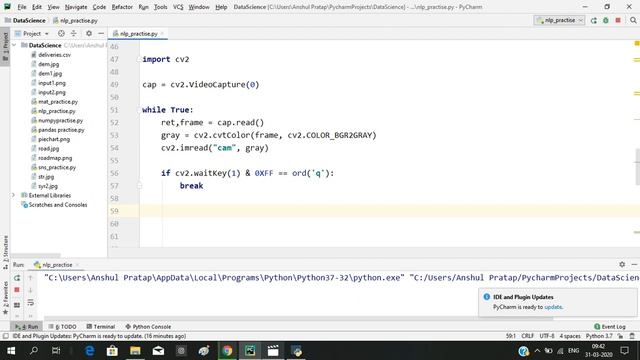
Task: Open Task View in the taskbar
Action: coord(56,350)
